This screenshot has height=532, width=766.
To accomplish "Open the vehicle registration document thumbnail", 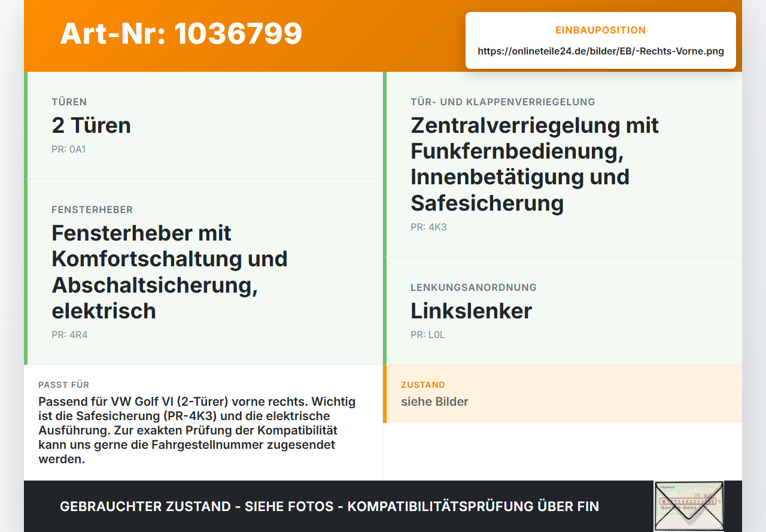I will tap(689, 506).
